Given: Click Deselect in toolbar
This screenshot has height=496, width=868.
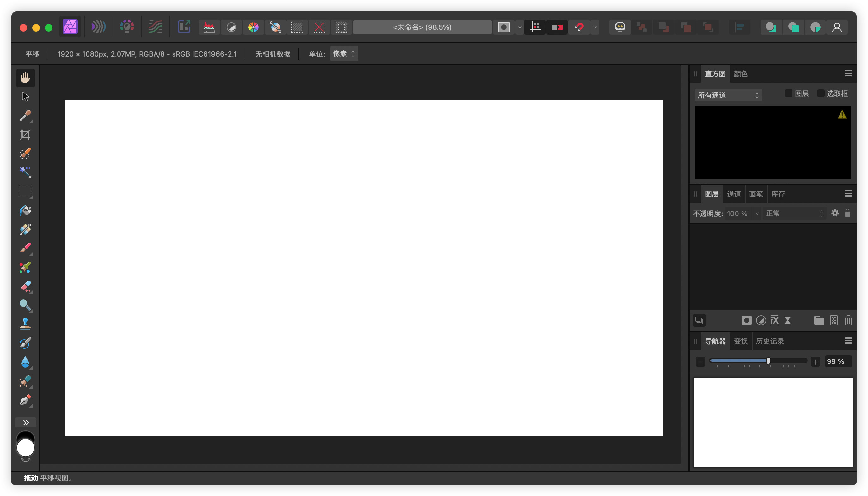Looking at the screenshot, I should [x=319, y=27].
